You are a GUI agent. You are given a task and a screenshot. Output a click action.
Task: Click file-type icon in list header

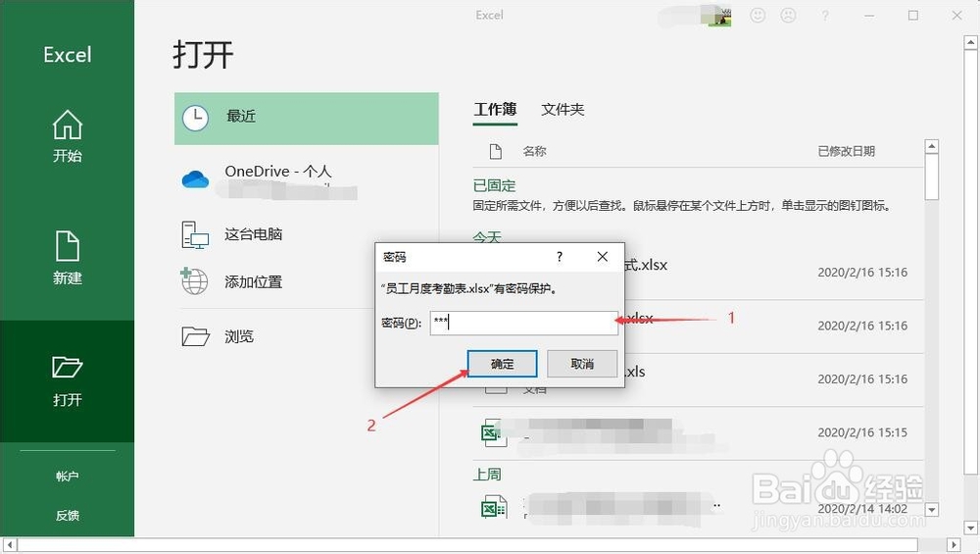tap(496, 151)
